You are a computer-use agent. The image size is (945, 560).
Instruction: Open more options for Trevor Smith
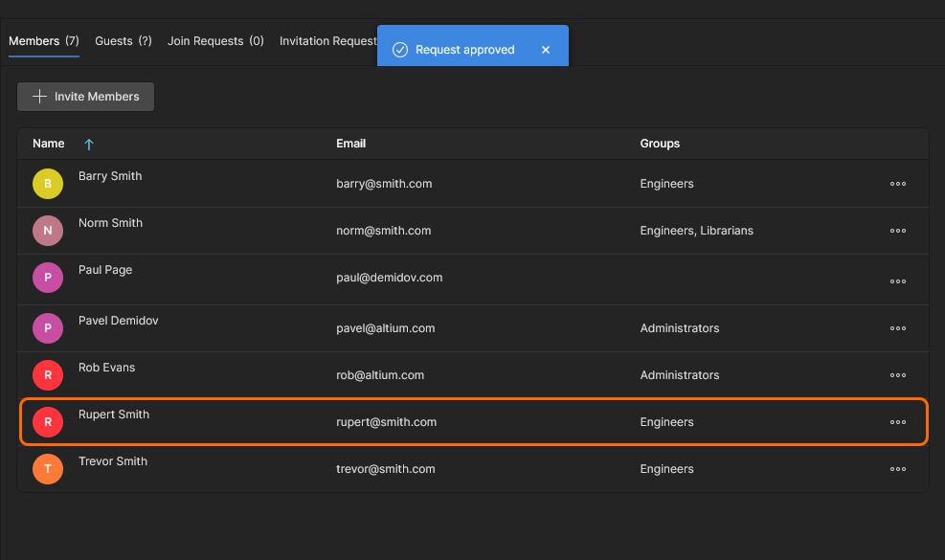(897, 469)
